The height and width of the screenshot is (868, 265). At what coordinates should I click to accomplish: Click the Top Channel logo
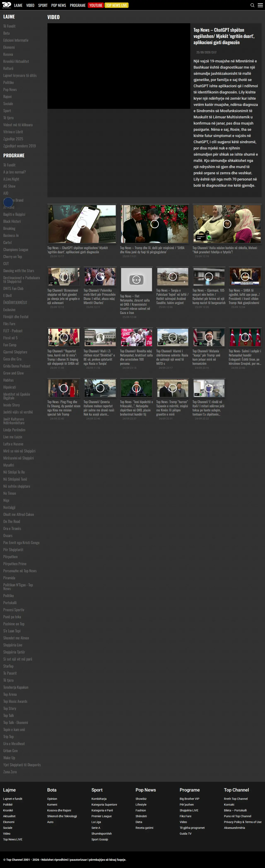pos(6,5)
